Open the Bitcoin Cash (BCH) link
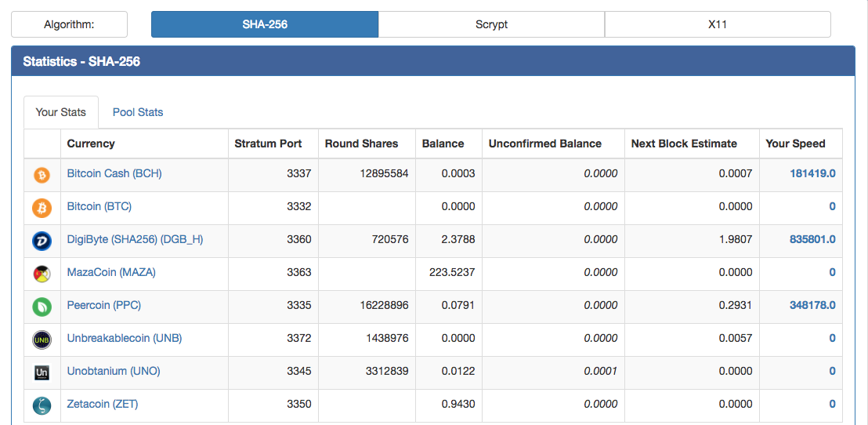This screenshot has width=868, height=425. pyautogui.click(x=114, y=173)
